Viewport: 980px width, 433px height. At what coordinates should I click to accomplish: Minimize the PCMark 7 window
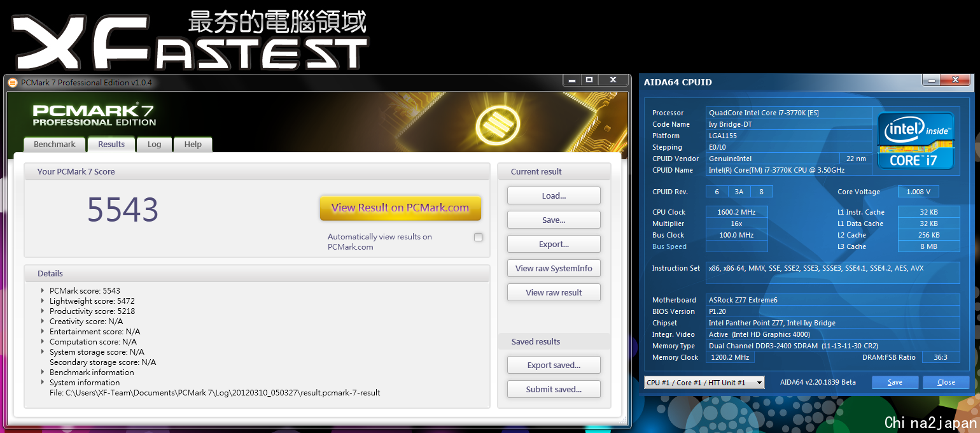tap(571, 80)
